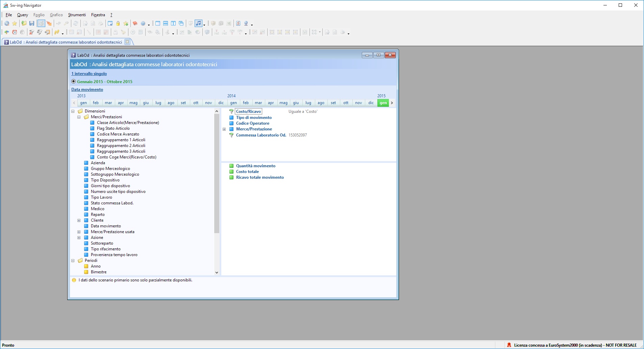Open the 1 intervallo singolo link
Screen dimensions: 644x349
89,74
